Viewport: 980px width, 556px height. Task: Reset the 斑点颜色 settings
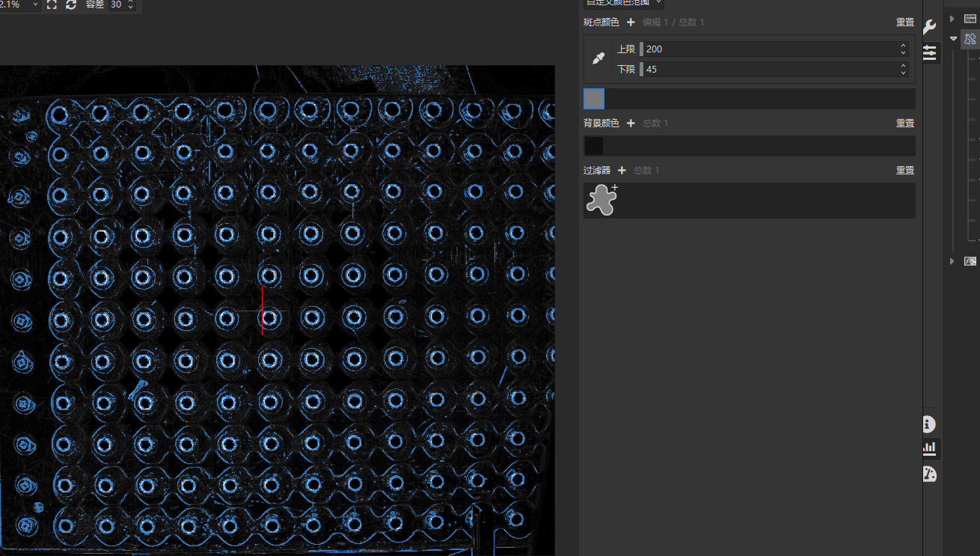pos(904,22)
